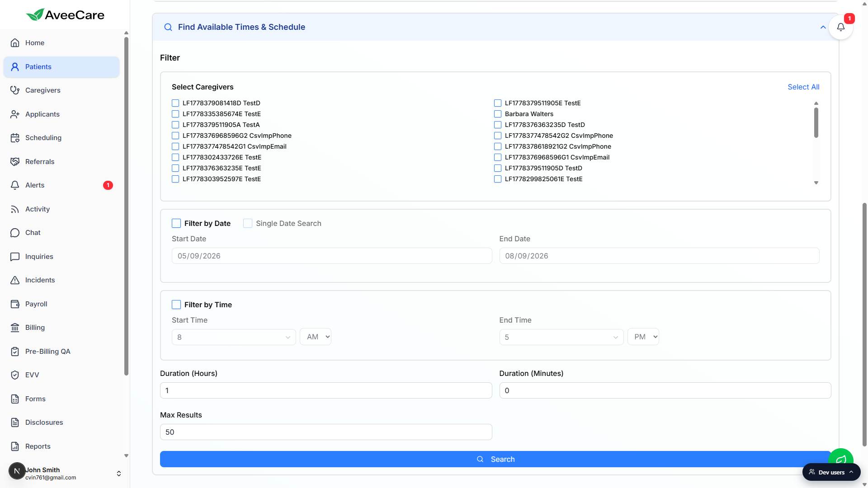The height and width of the screenshot is (488, 868).
Task: Click the Home sidebar icon
Action: (15, 43)
